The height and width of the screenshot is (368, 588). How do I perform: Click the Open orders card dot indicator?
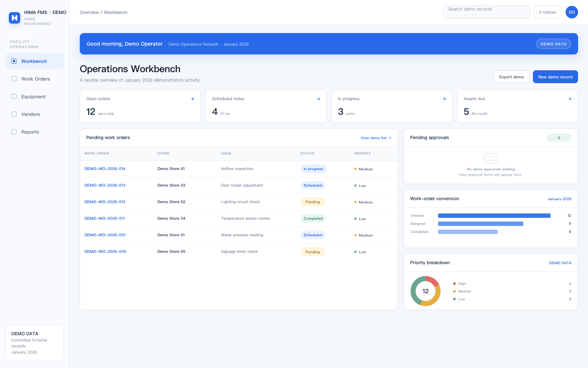[x=193, y=99]
